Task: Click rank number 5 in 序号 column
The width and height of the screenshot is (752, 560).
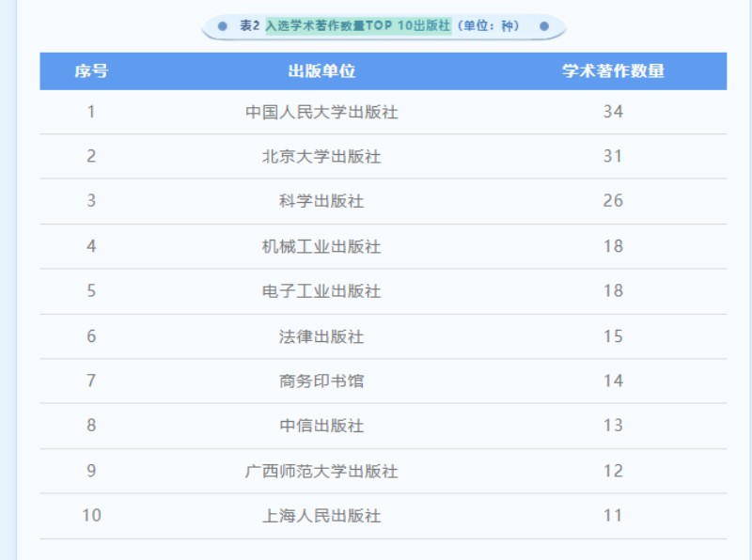Action: [x=91, y=290]
